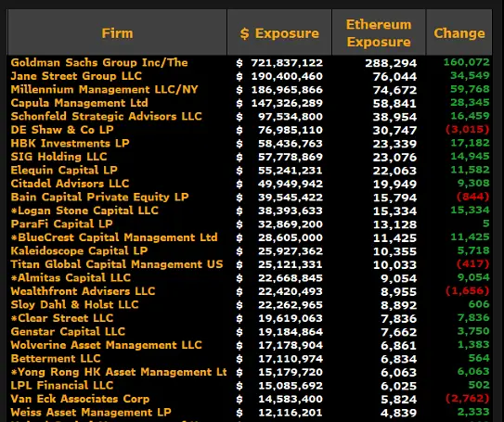Click the 12,116,201 exposure value
This screenshot has height=422, width=504.
coord(291,413)
